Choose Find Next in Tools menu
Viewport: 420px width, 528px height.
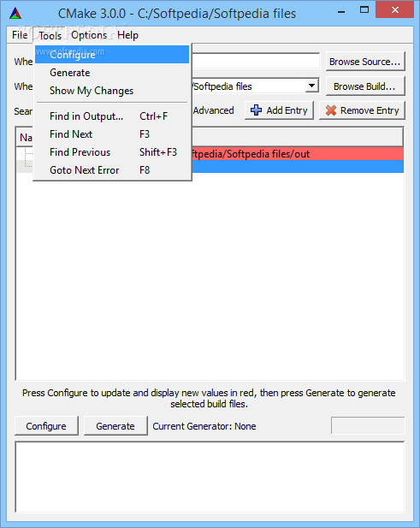[112, 134]
